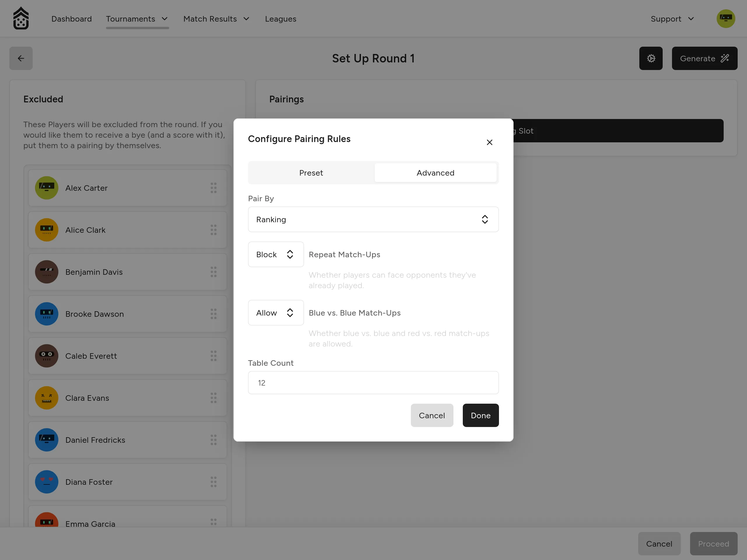Click Alice Clark's drag handle
Screen dimensions: 747x560
pyautogui.click(x=213, y=230)
